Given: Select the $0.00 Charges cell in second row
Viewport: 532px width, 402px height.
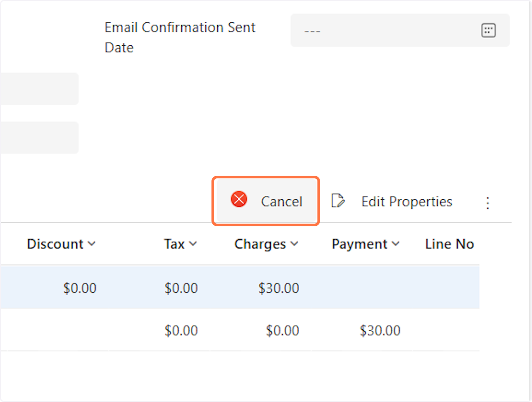Looking at the screenshot, I should 282,331.
